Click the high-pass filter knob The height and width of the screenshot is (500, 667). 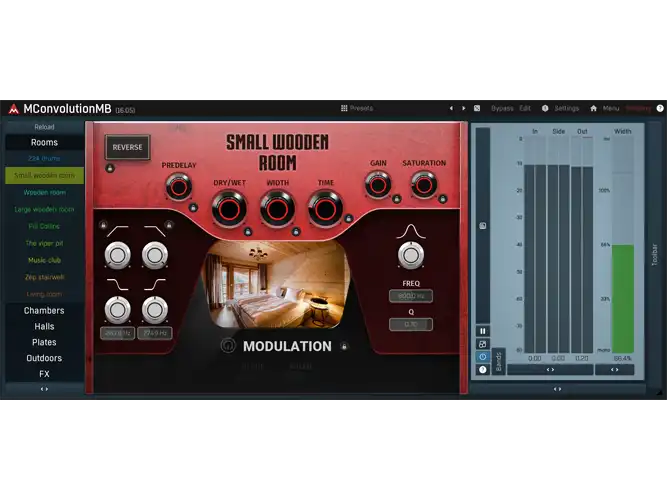118,255
